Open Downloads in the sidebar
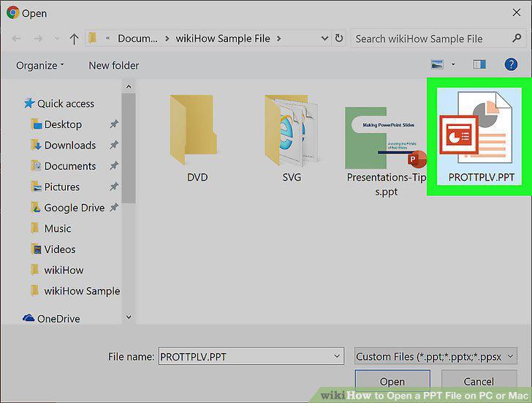 (64, 145)
